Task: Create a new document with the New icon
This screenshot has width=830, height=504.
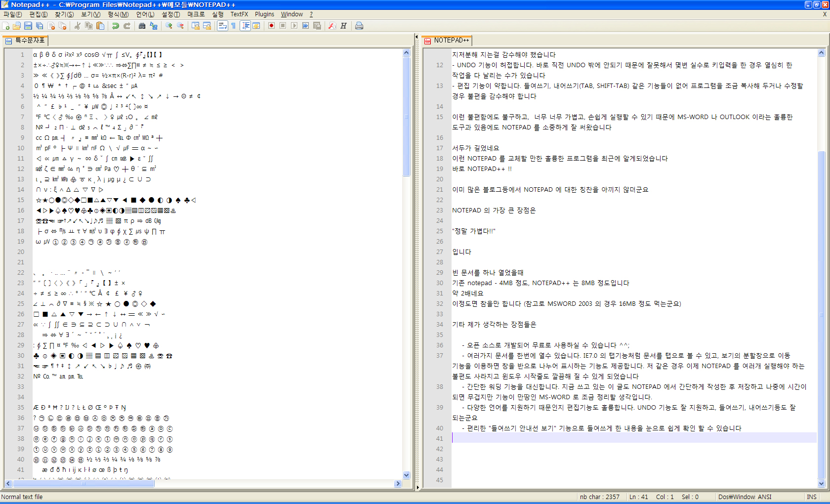Action: pos(6,26)
